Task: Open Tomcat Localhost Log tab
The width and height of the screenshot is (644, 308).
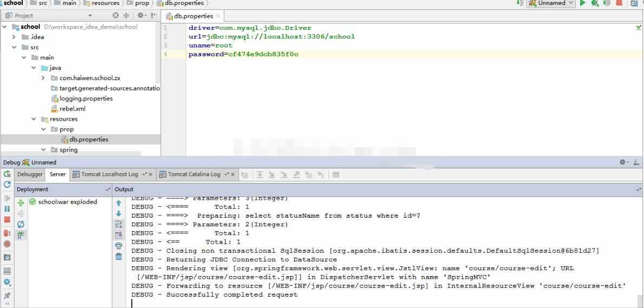Action: pos(110,174)
